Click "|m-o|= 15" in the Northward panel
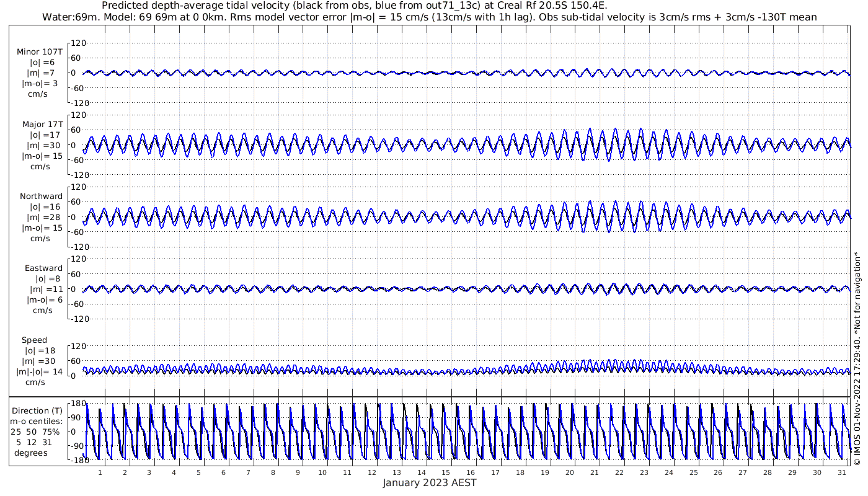 point(42,228)
